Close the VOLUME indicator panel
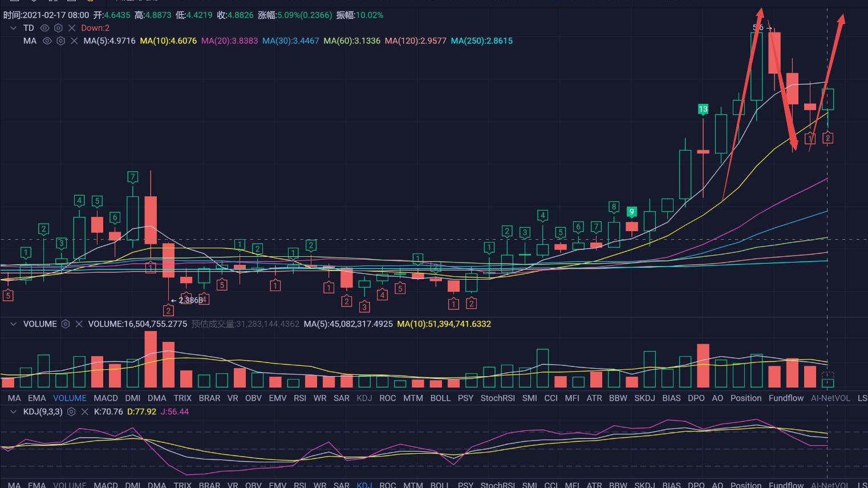Viewport: 868px width, 488px height. [79, 324]
